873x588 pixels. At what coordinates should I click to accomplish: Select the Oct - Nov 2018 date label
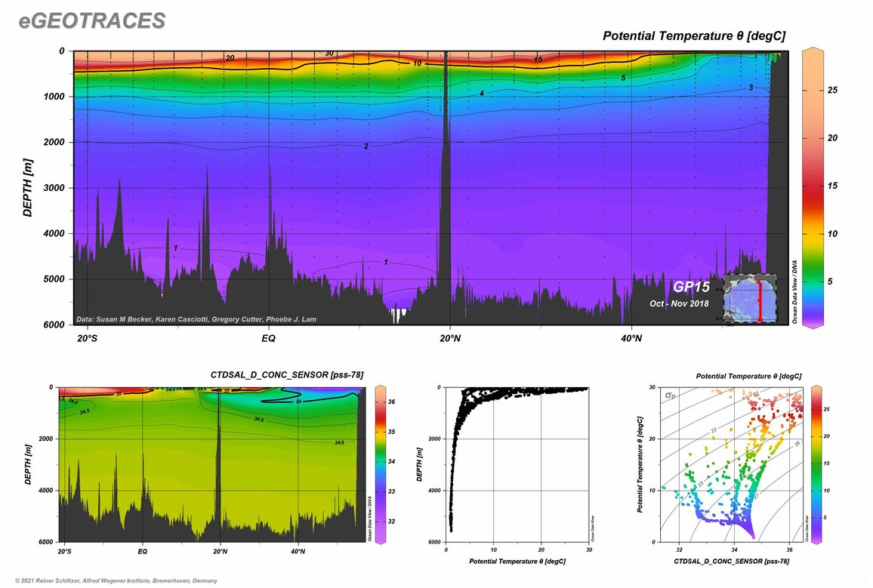(x=680, y=303)
